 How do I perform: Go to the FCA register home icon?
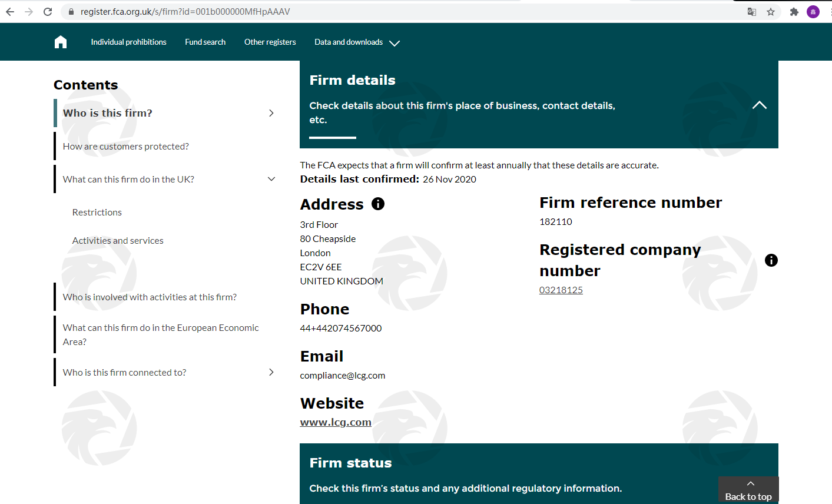pos(61,42)
